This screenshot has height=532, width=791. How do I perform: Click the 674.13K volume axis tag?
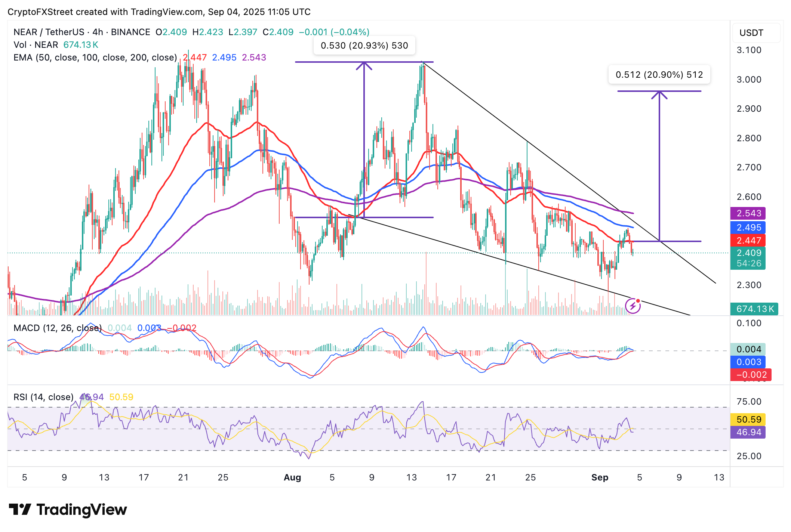point(754,309)
